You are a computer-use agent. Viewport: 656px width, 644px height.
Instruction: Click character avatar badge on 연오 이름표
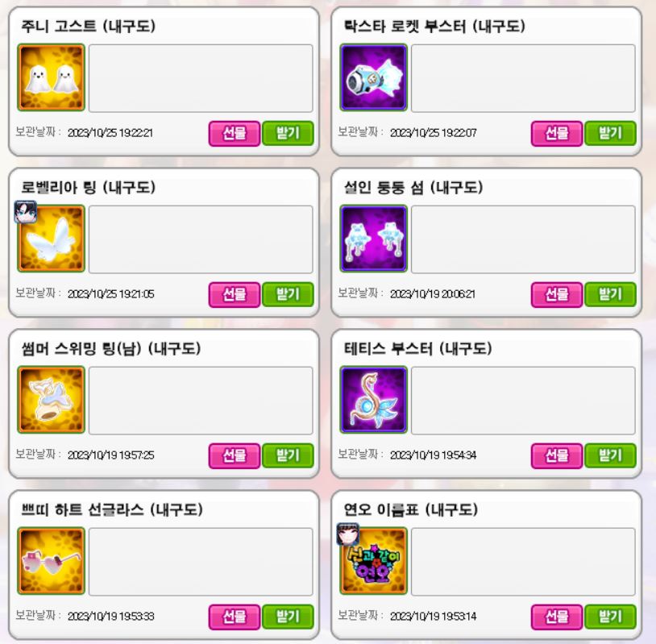coord(348,534)
